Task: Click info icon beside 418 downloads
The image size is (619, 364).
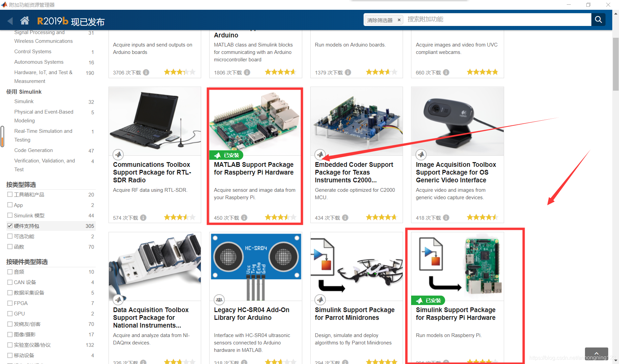Action: pos(446,218)
